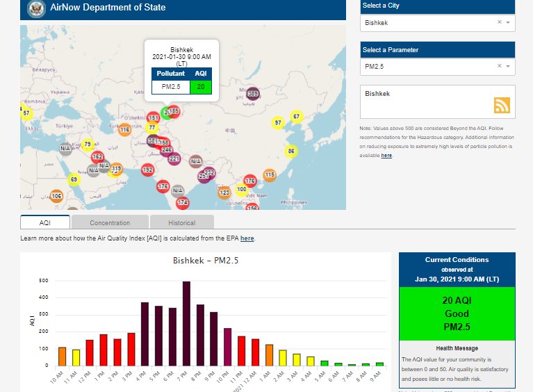
Task: Click the Bishkek RSS feed icon
Action: (502, 106)
